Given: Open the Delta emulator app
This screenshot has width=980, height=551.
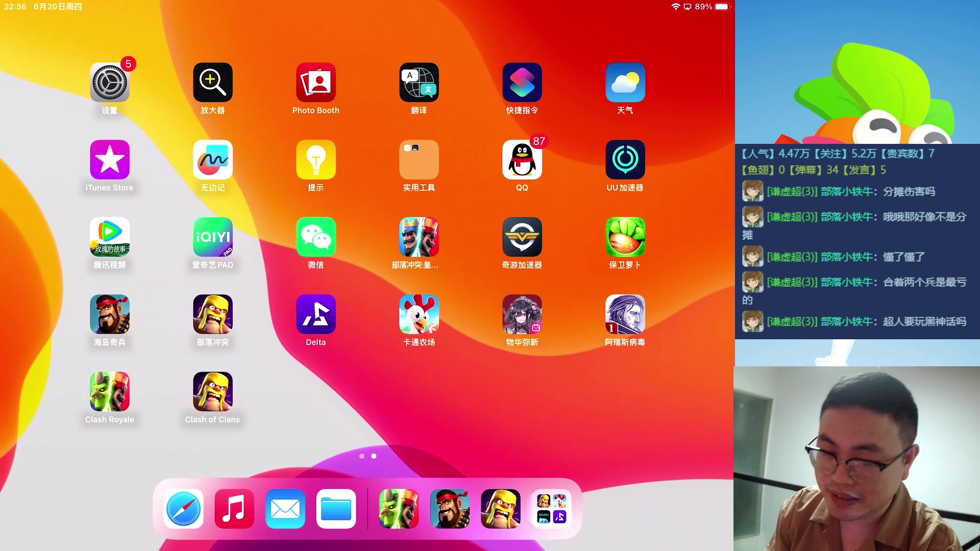Looking at the screenshot, I should click(316, 314).
